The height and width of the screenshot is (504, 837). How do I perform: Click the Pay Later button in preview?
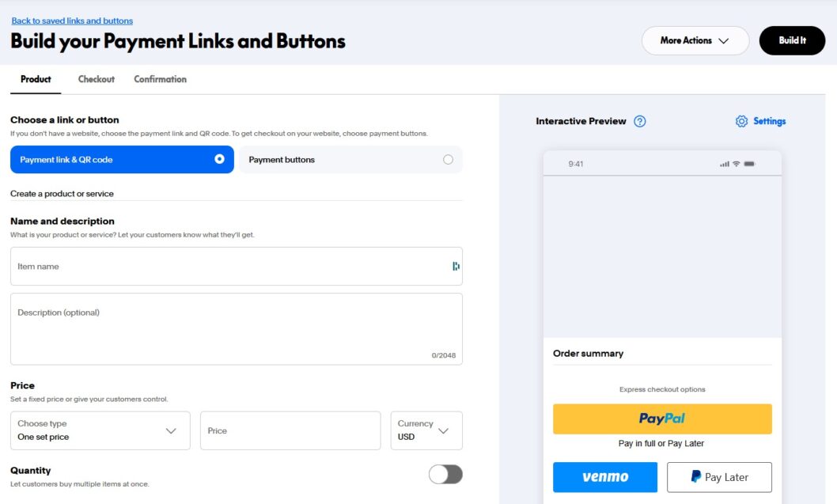[x=719, y=477]
